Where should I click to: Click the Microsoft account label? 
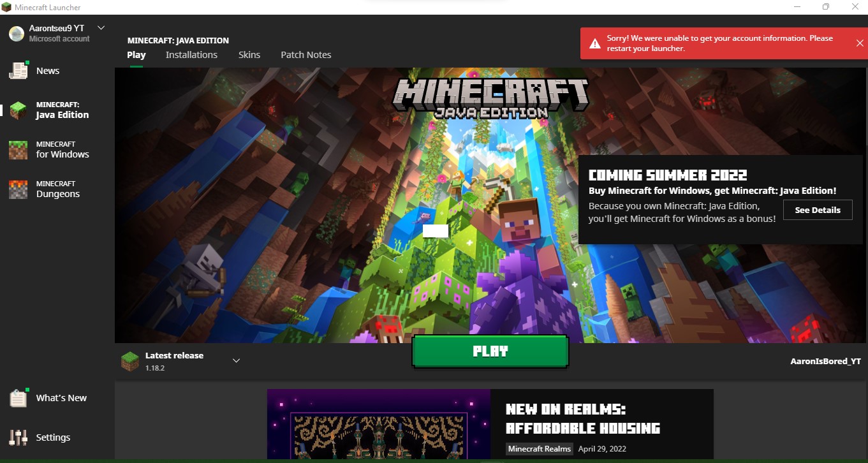tap(59, 39)
